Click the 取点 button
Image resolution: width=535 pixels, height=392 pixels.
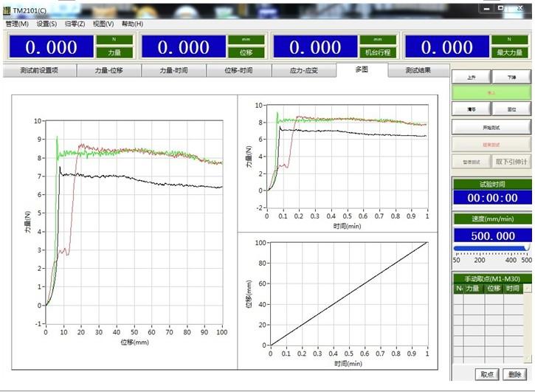coord(488,374)
